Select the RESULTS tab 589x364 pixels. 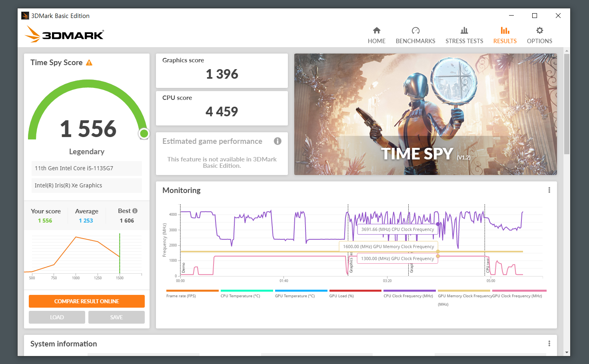click(x=505, y=35)
